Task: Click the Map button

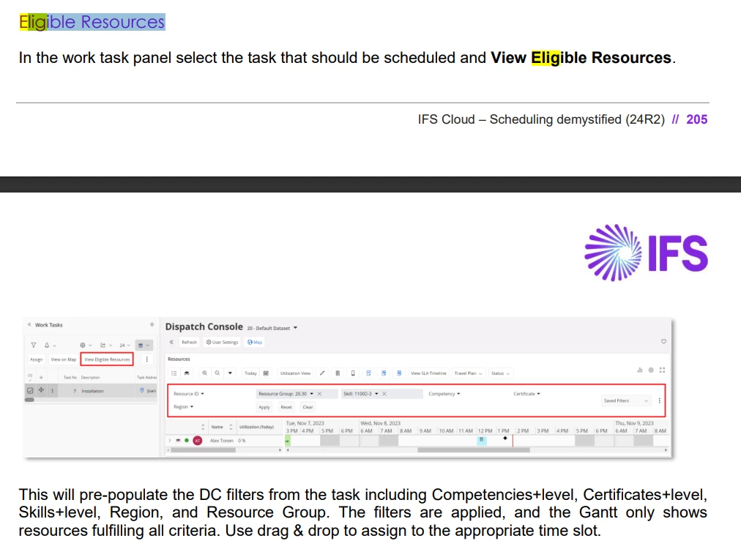Action: click(255, 342)
